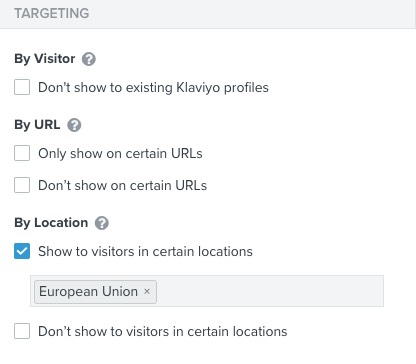Click the 'Show to visitors in certain locations' label text
This screenshot has width=416, height=364.
click(x=145, y=251)
